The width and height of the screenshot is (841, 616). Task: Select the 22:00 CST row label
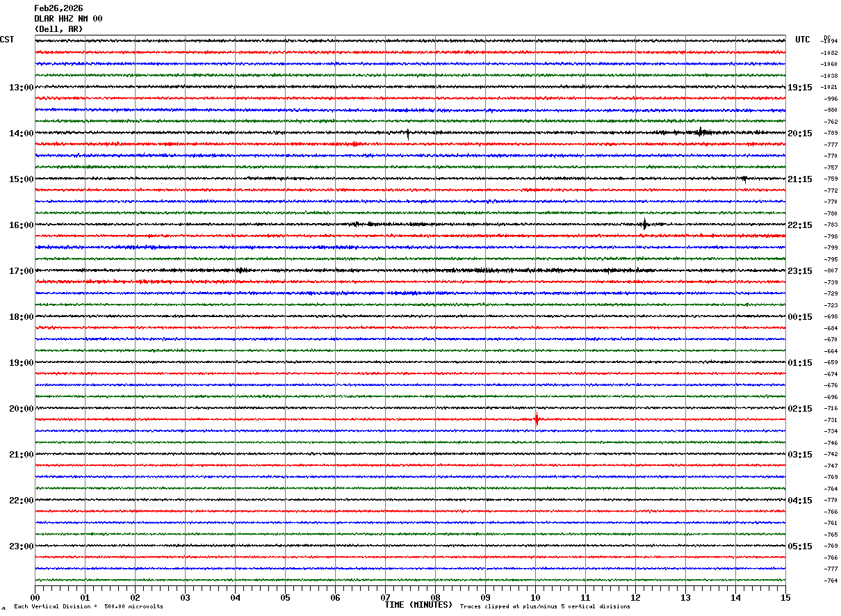[x=22, y=501]
